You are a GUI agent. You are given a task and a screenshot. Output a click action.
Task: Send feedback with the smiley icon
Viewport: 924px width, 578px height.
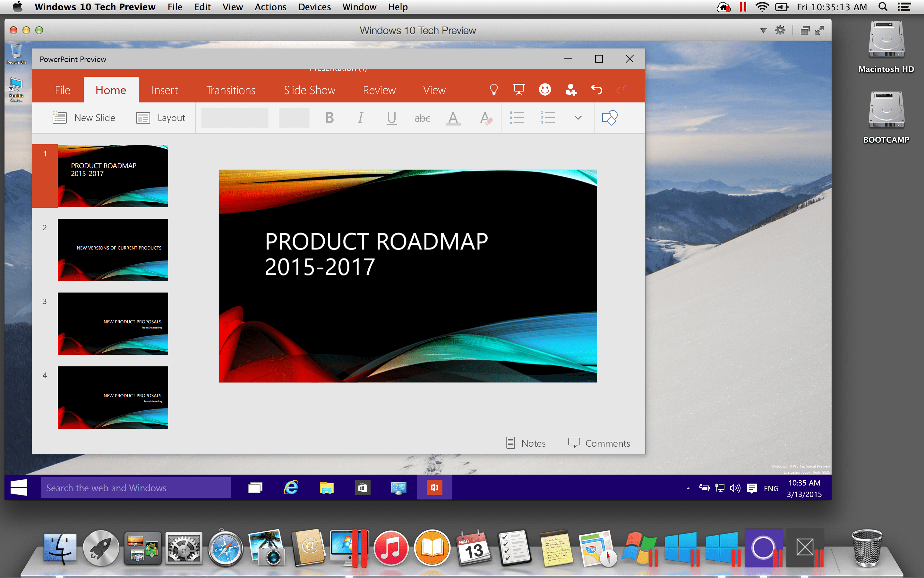[545, 90]
